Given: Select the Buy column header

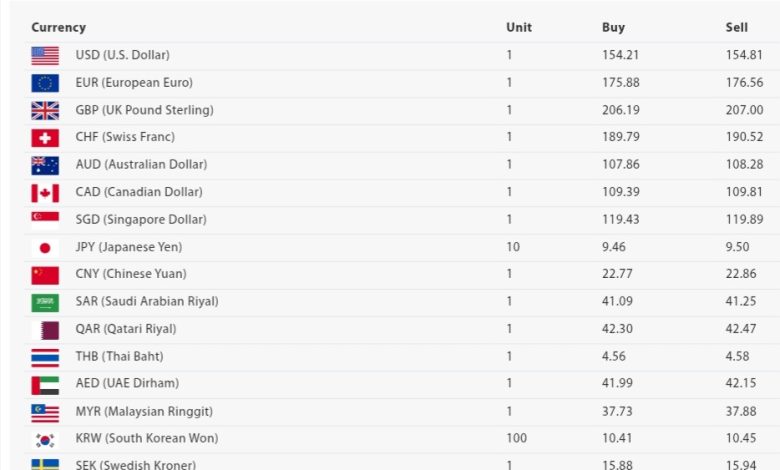Looking at the screenshot, I should 613,27.
